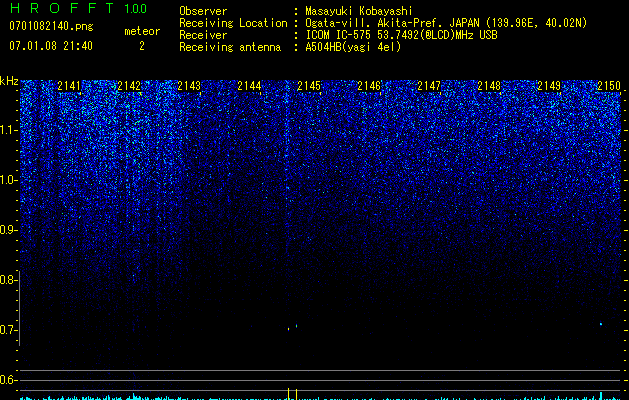Screen dimensions: 629x400
Task: Click the HROFFT program title
Action: click(61, 8)
